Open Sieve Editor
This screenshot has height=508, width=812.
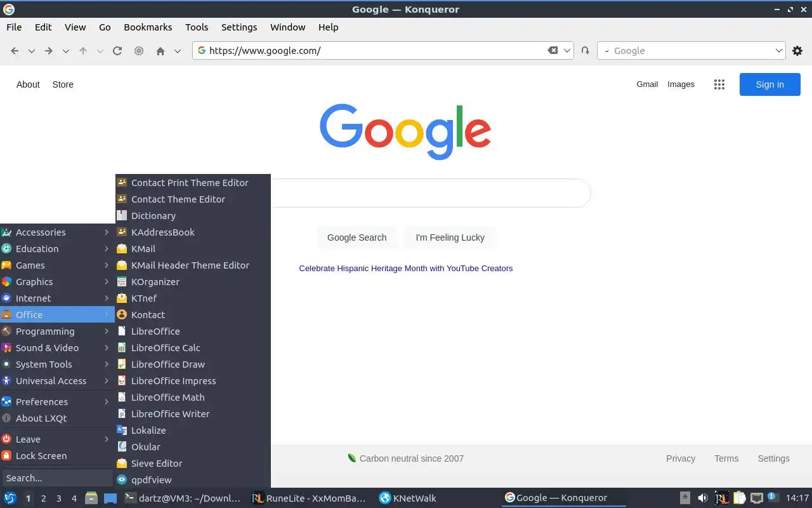193,464
